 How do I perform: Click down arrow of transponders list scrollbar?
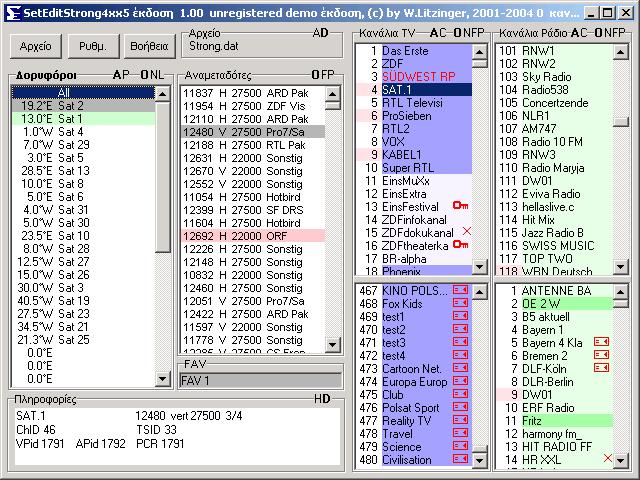tap(333, 344)
